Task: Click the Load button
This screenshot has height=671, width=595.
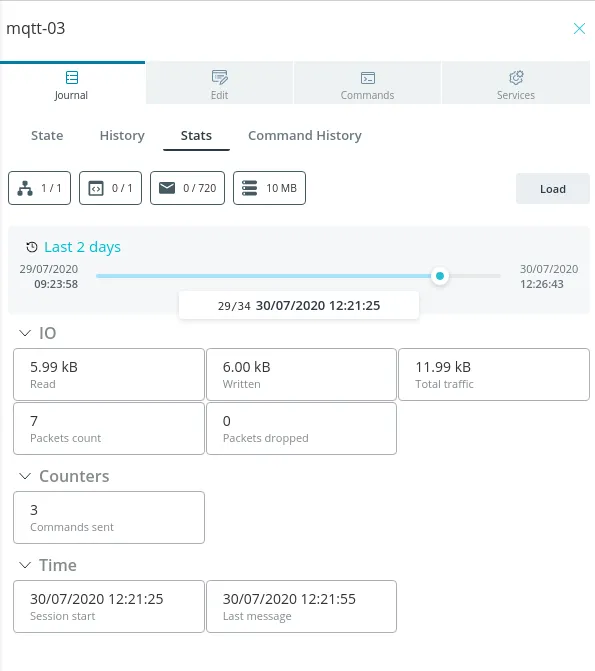Action: (553, 189)
